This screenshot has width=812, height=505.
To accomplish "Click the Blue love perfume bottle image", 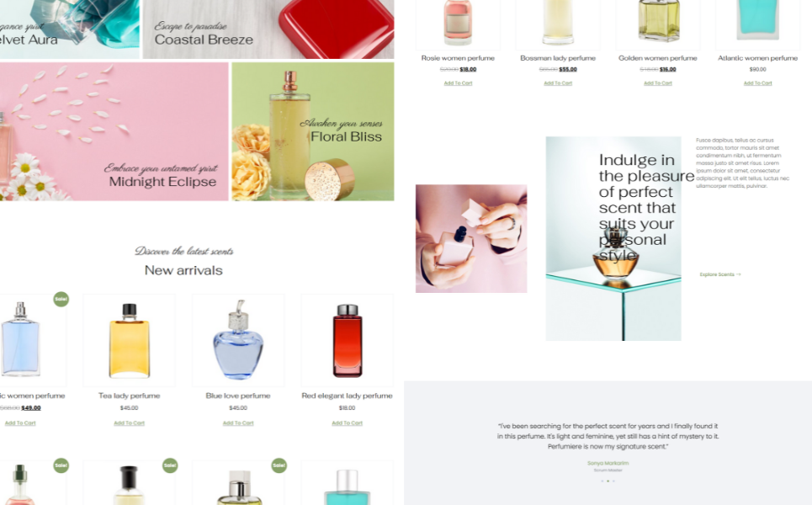I will [x=238, y=340].
